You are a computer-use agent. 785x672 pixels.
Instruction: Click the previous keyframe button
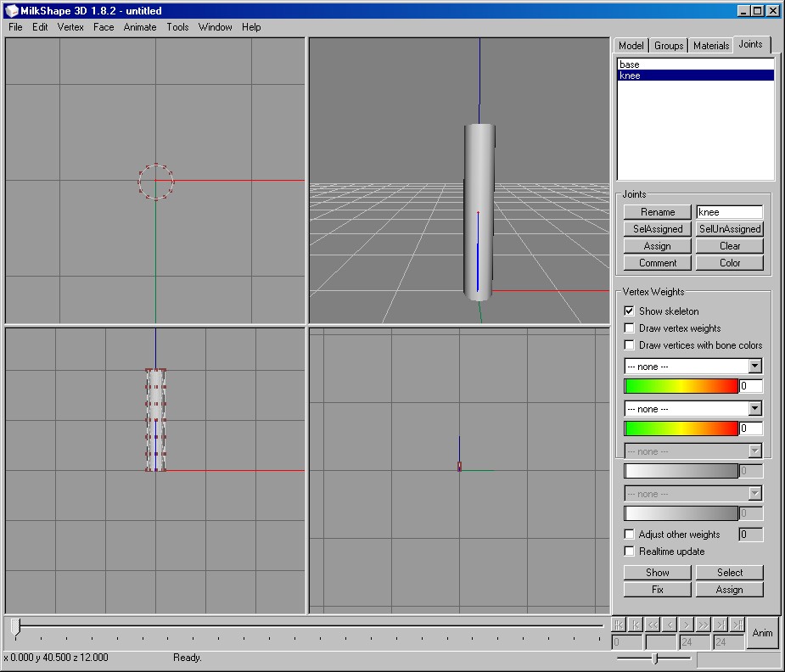[636, 624]
